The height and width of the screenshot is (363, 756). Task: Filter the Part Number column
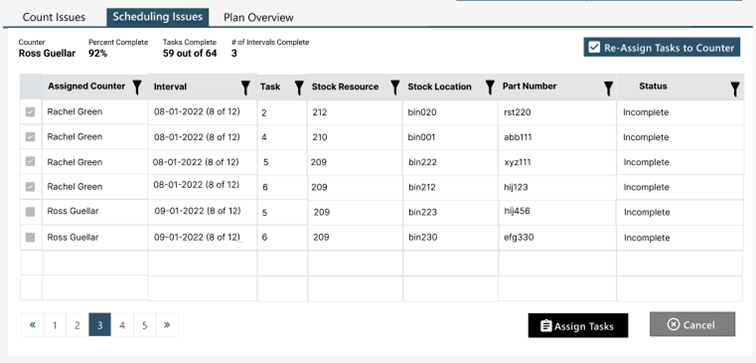click(x=608, y=88)
